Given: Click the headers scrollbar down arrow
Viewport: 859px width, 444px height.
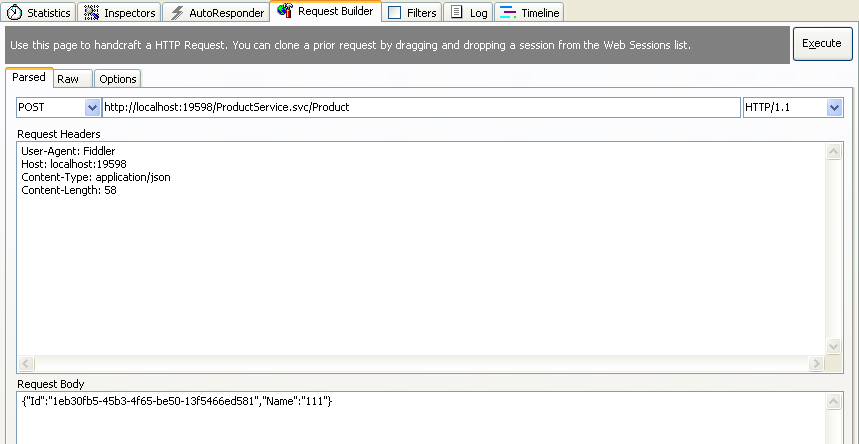Looking at the screenshot, I should 833,346.
